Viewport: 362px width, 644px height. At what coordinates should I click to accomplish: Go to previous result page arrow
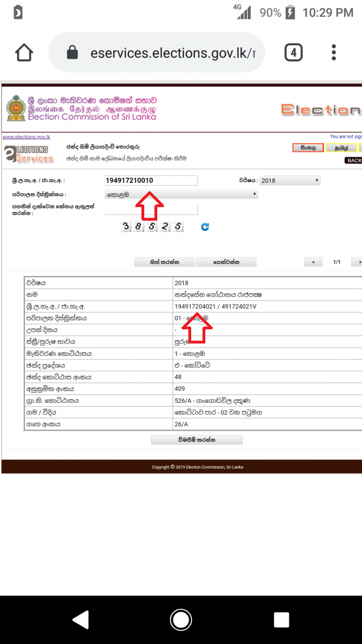point(313,262)
